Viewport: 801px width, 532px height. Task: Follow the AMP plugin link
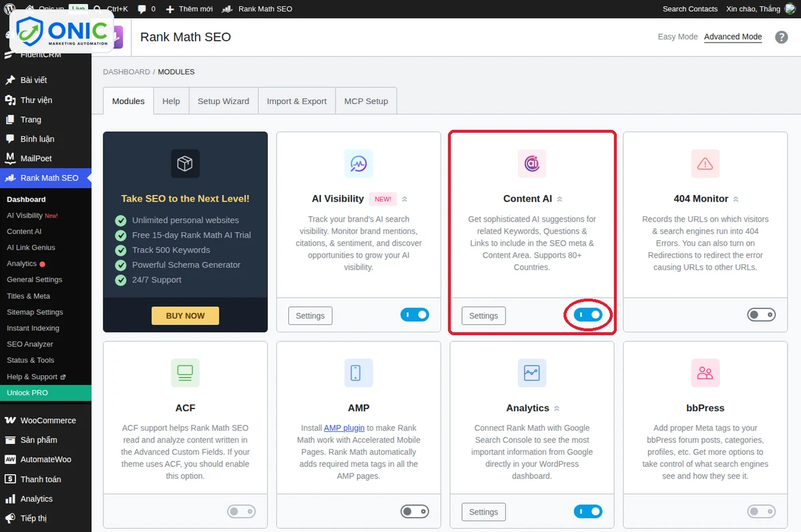pyautogui.click(x=344, y=428)
